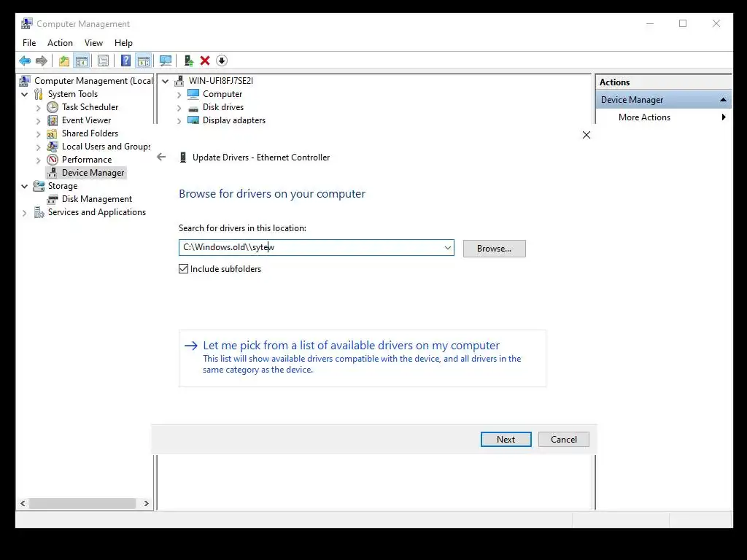The width and height of the screenshot is (747, 560).
Task: Click the Shared Folders icon
Action: tap(52, 133)
